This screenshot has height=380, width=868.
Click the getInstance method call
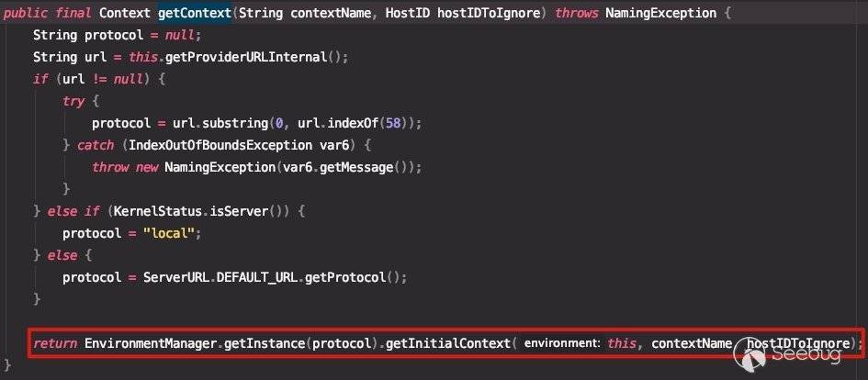pyautogui.click(x=266, y=343)
